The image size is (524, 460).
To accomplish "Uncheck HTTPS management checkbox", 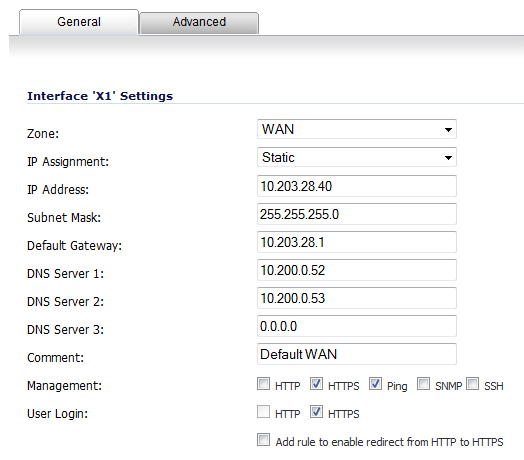I will click(x=316, y=384).
